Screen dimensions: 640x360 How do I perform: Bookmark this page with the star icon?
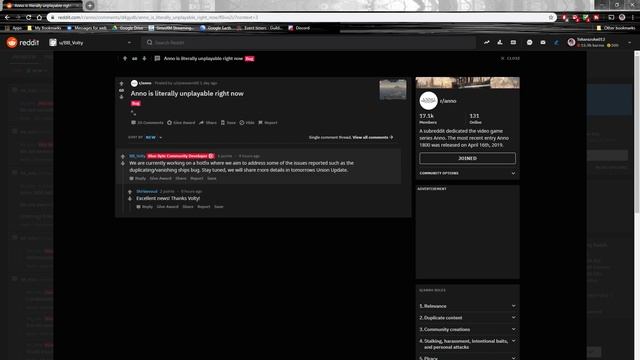551,18
